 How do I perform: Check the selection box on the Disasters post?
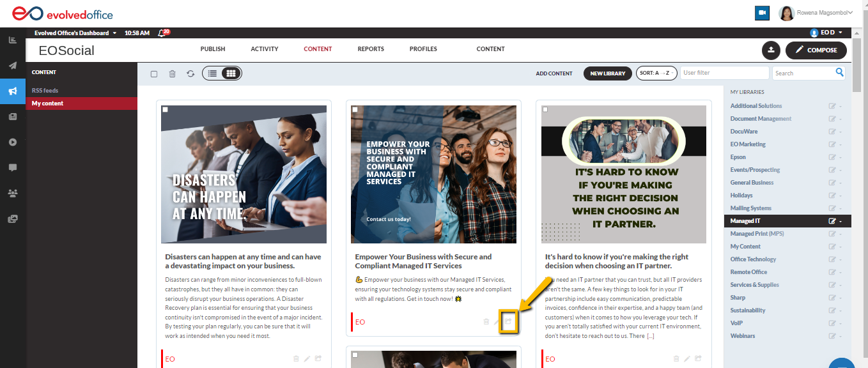coord(166,109)
